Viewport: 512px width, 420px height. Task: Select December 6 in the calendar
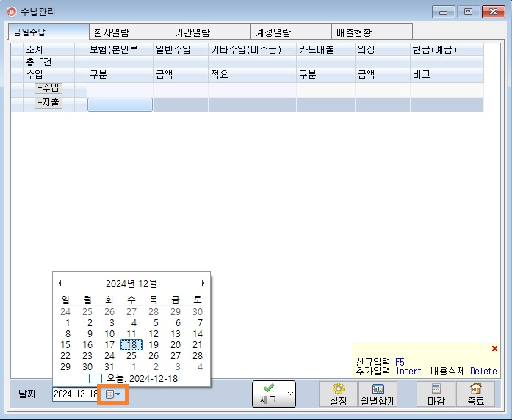178,323
